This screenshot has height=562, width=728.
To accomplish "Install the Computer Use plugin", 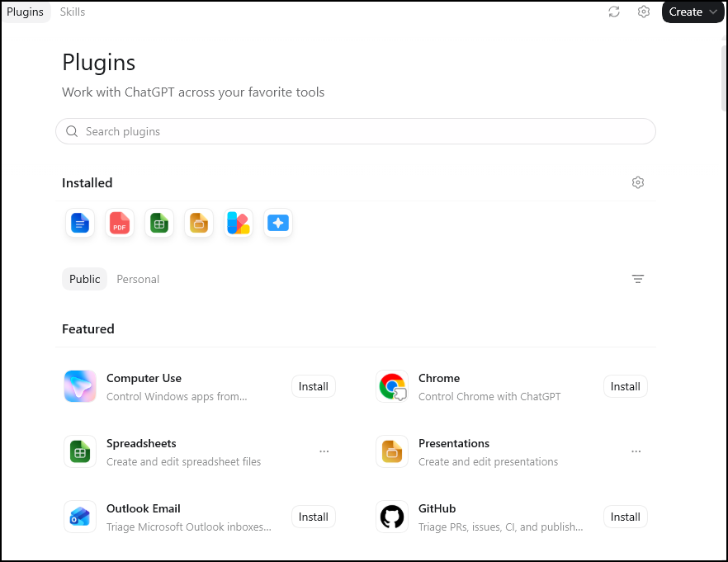I will (x=314, y=386).
